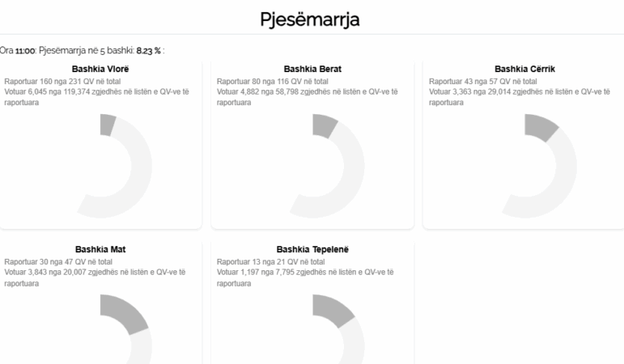Image resolution: width=624 pixels, height=364 pixels.
Task: Click the dark turnout slice in Berat donut
Action: [x=324, y=126]
